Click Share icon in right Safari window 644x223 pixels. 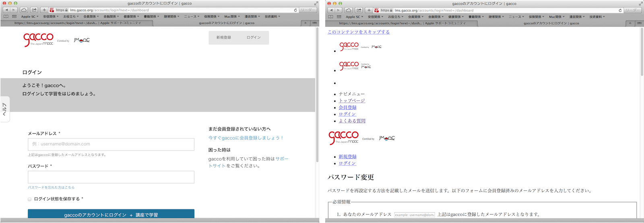(x=359, y=10)
